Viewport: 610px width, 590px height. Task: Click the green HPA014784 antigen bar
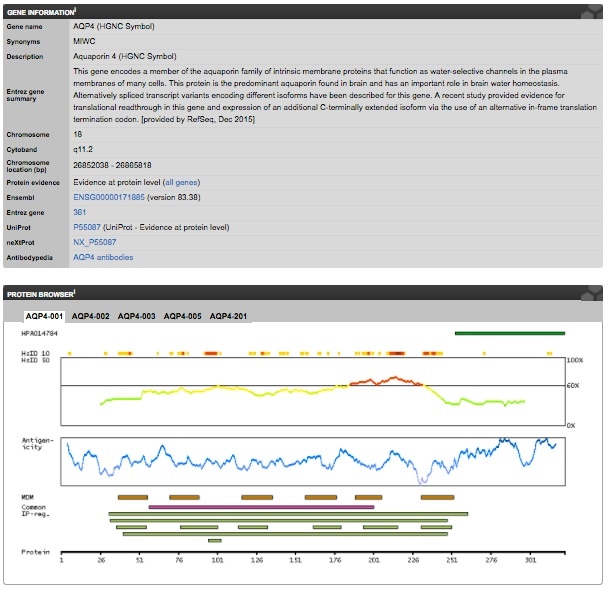coord(509,333)
